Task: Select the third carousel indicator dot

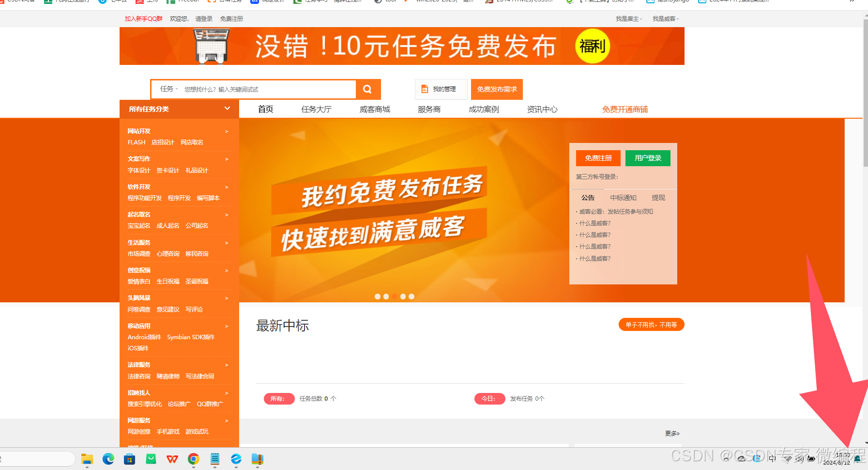Action: [x=395, y=296]
